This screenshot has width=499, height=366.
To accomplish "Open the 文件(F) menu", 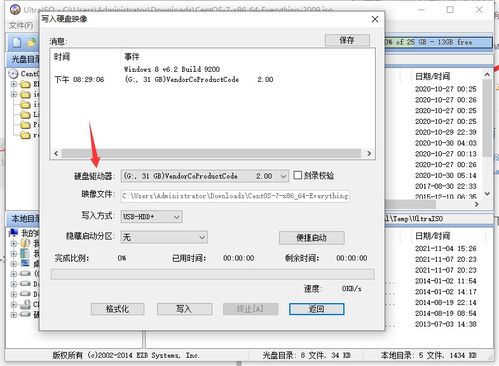I will (21, 25).
